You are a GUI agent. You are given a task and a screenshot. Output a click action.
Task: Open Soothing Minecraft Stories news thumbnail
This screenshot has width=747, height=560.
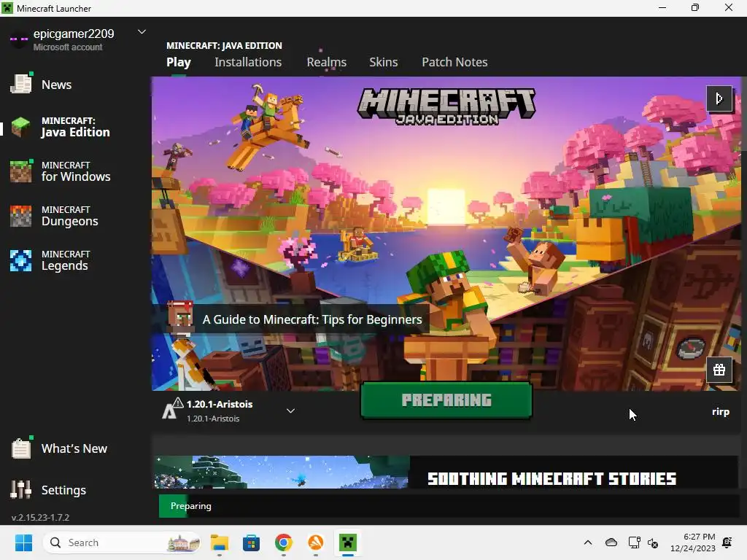coord(281,472)
